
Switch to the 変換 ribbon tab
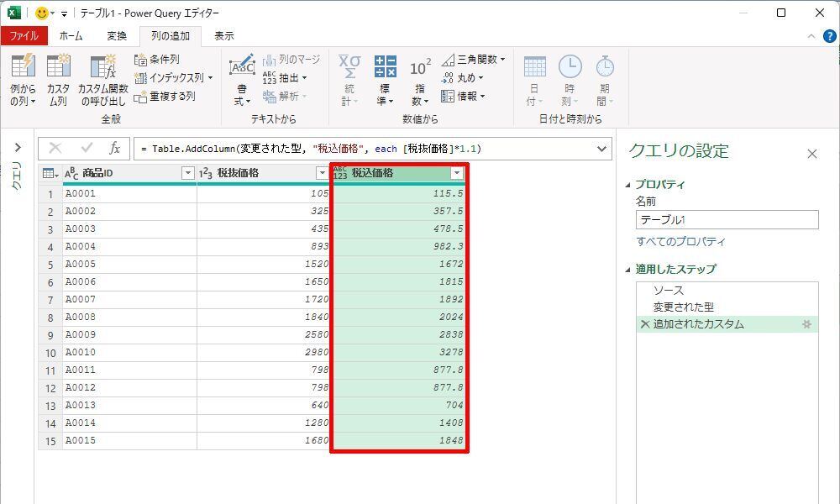pos(117,36)
